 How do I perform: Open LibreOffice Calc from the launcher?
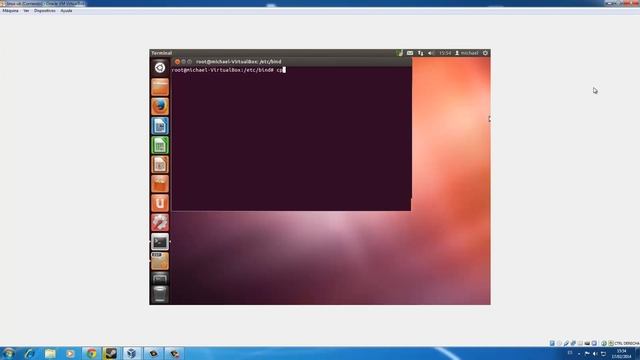tap(160, 145)
